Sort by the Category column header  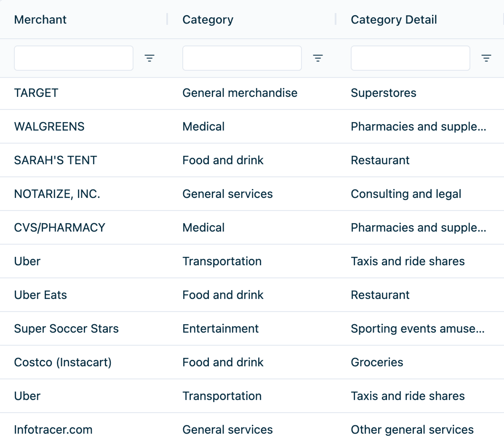(208, 20)
